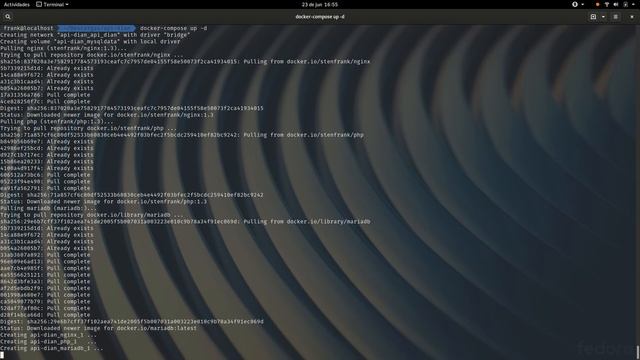This screenshot has width=640, height=360.
Task: Expand the new tab dropdown arrow
Action: 603,17
